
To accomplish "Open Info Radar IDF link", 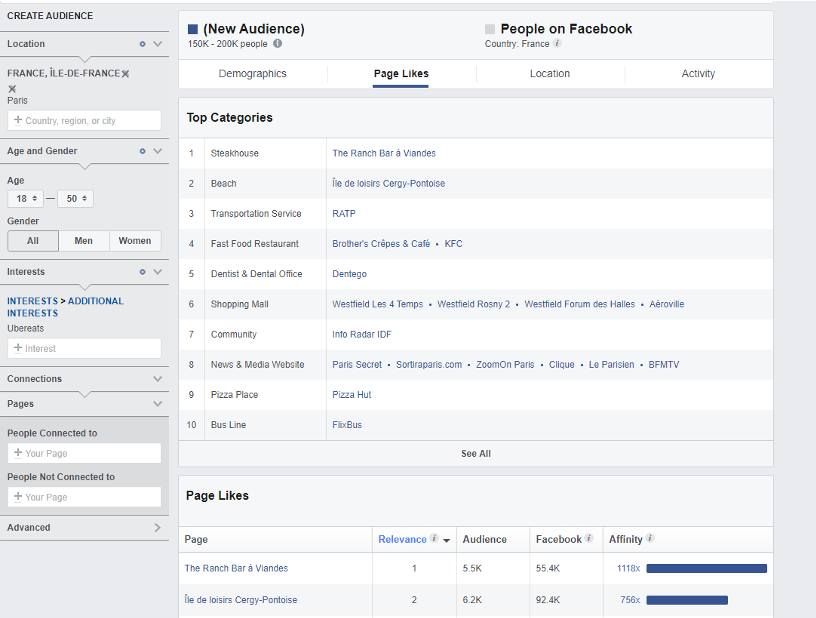I will click(x=362, y=334).
